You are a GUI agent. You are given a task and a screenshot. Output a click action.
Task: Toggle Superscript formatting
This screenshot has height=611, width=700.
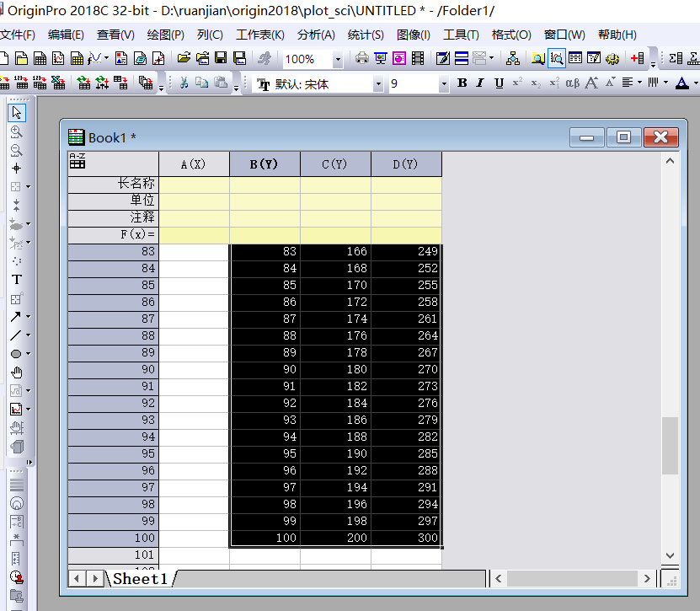click(517, 83)
